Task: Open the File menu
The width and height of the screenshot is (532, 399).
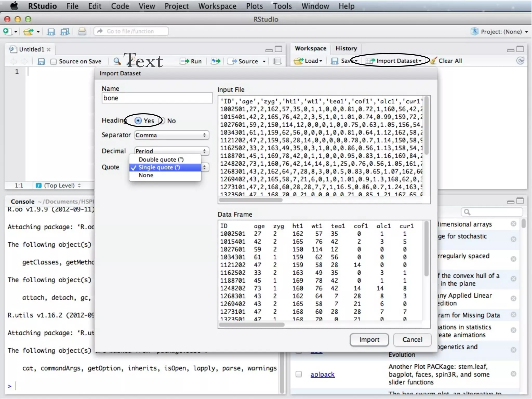Action: tap(72, 6)
